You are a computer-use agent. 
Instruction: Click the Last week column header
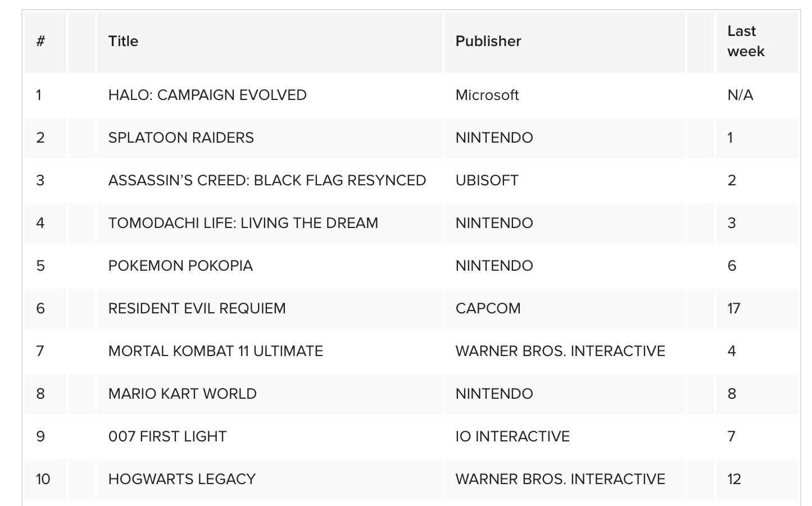[x=746, y=41]
